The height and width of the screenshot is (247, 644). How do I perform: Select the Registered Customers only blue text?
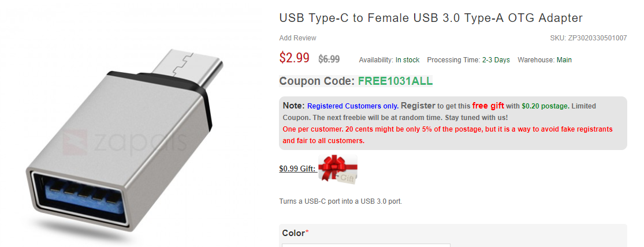[x=353, y=106]
